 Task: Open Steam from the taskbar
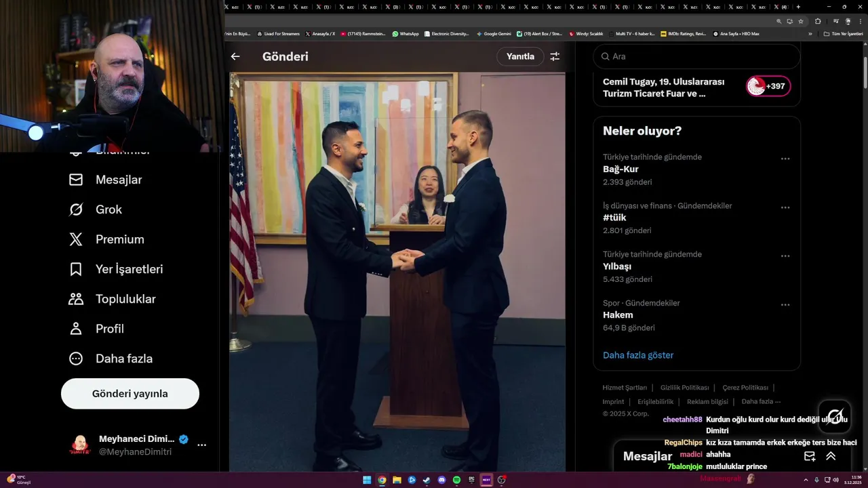coord(427,480)
